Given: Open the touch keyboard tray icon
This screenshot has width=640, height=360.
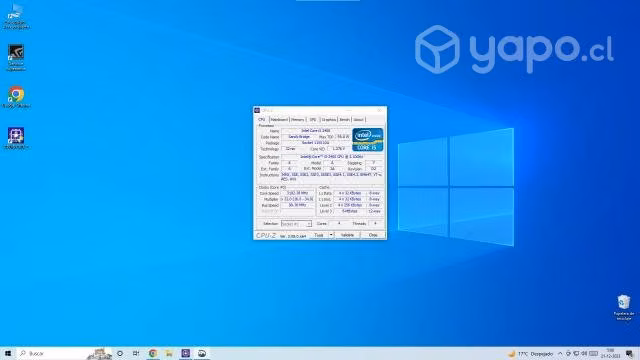Looking at the screenshot, I should click(x=593, y=353).
